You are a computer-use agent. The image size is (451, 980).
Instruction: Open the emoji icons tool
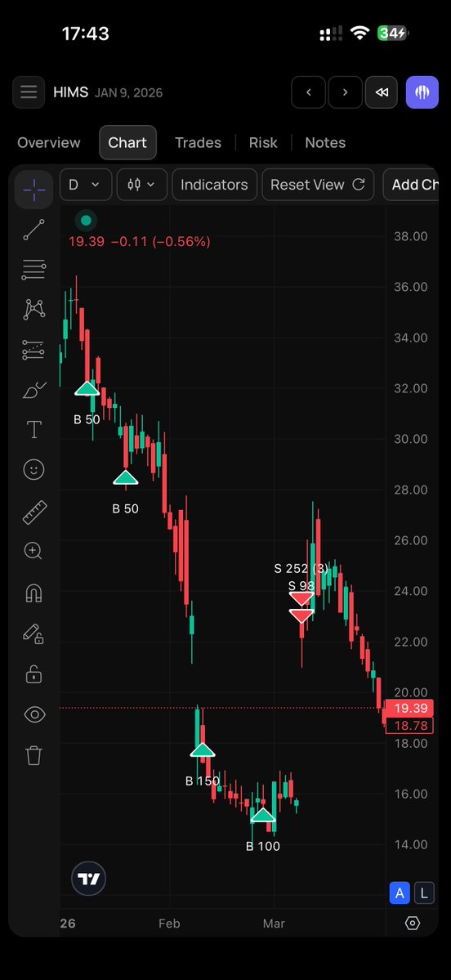point(33,469)
